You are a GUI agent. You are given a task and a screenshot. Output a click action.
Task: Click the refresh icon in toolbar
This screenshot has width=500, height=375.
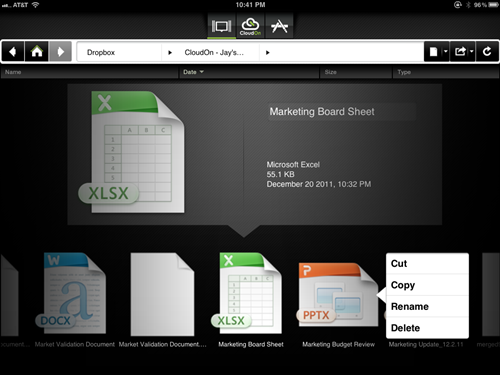point(487,51)
